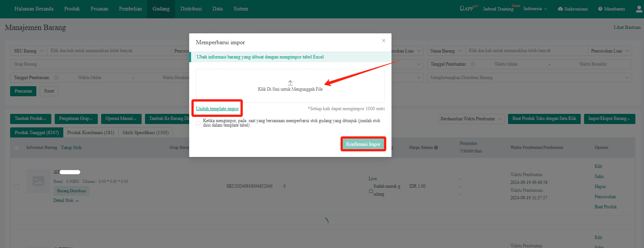Click the product image placeholder thumbnail

38,181
